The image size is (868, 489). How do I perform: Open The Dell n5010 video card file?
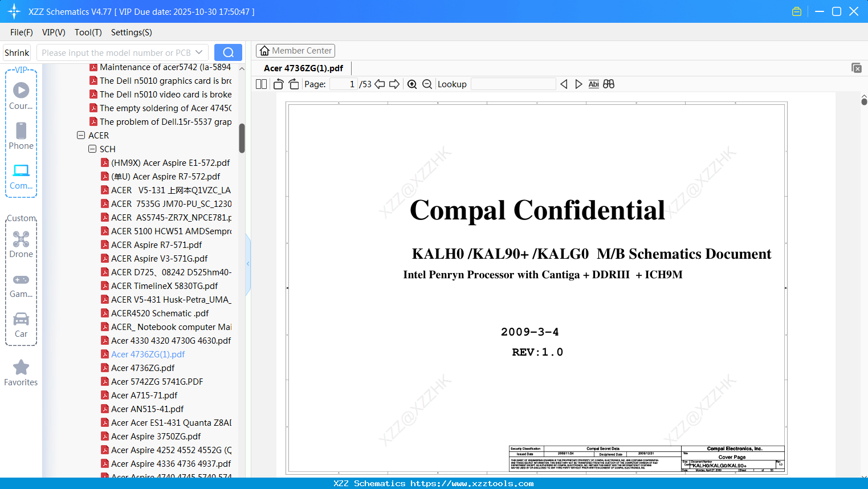161,95
